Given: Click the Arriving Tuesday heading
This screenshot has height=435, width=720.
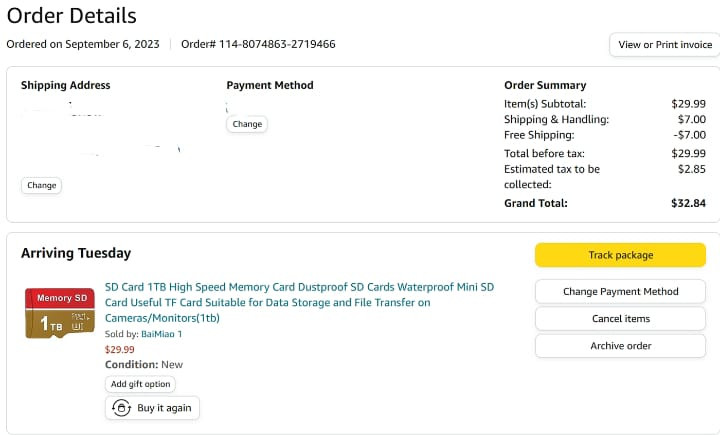Looking at the screenshot, I should click(x=76, y=253).
